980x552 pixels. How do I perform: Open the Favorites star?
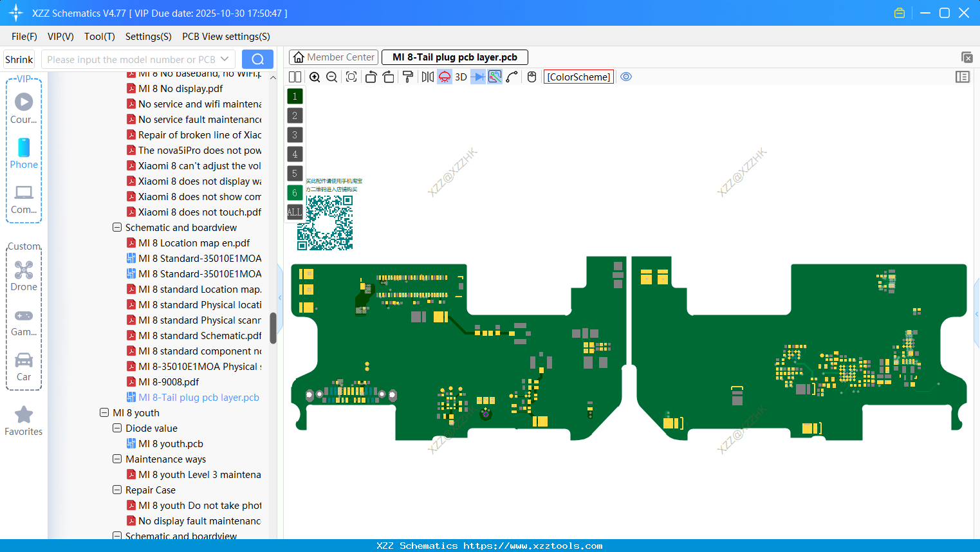pyautogui.click(x=24, y=421)
